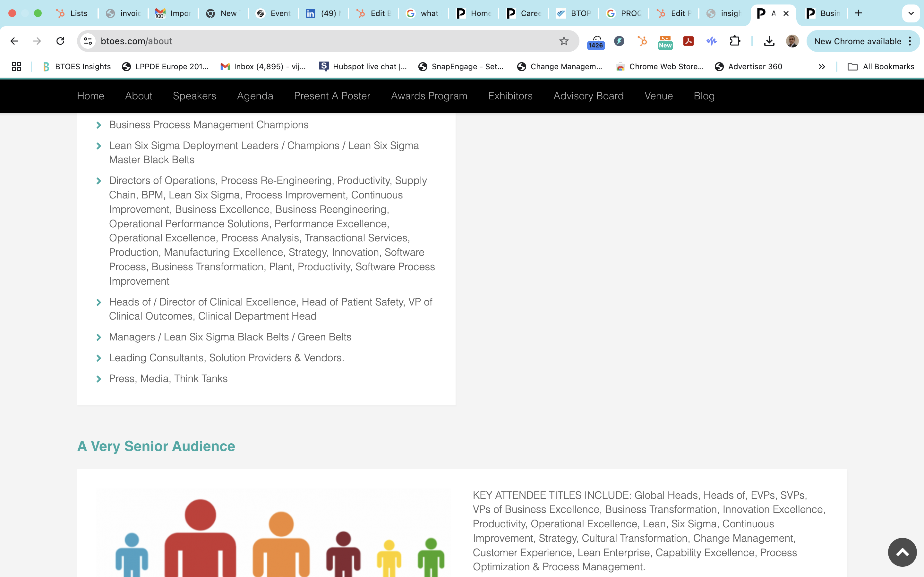Viewport: 924px width, 577px height.
Task: View site information icon in address bar
Action: (x=88, y=41)
